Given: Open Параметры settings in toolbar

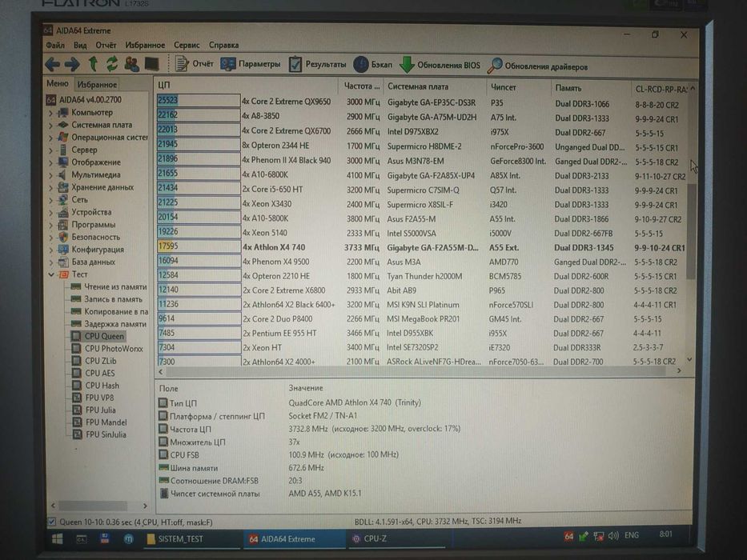Looking at the screenshot, I should pyautogui.click(x=251, y=64).
